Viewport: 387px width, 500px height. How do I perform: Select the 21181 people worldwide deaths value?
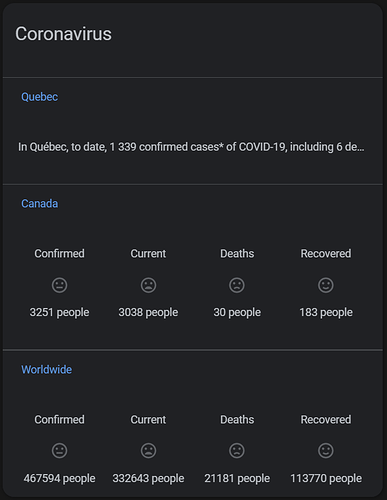[237, 478]
